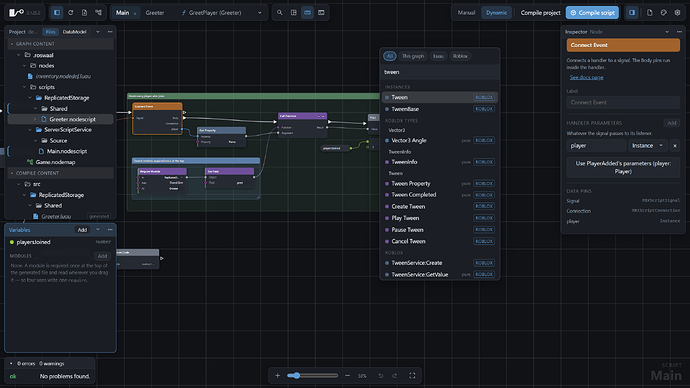Add a new variable in the Variables panel
This screenshot has height=388, width=690.
(x=82, y=230)
